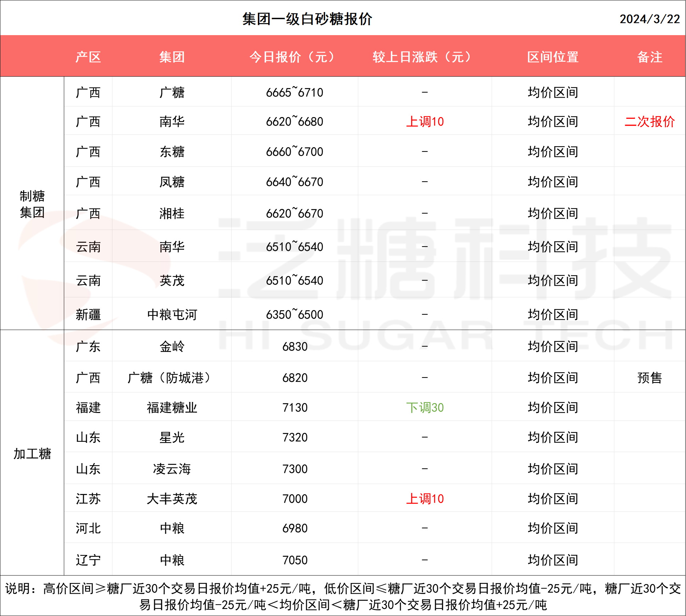Click the 广东 region cell

coord(88,346)
